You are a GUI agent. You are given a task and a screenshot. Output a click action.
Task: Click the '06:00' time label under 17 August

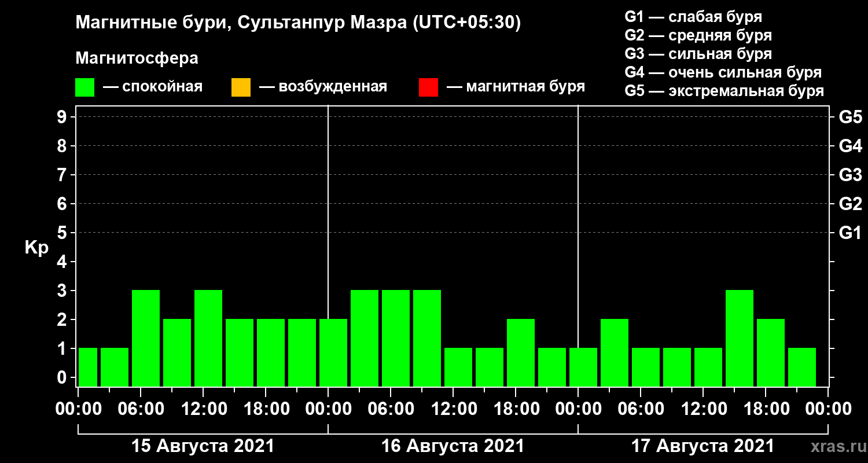click(641, 409)
